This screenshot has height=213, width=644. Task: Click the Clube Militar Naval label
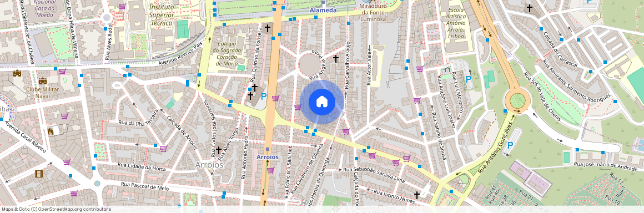point(42,92)
